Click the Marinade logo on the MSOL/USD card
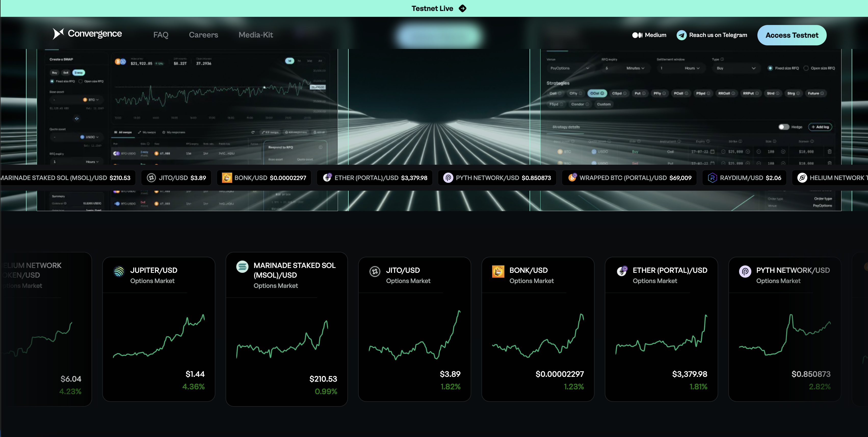Image resolution: width=868 pixels, height=437 pixels. pyautogui.click(x=242, y=267)
